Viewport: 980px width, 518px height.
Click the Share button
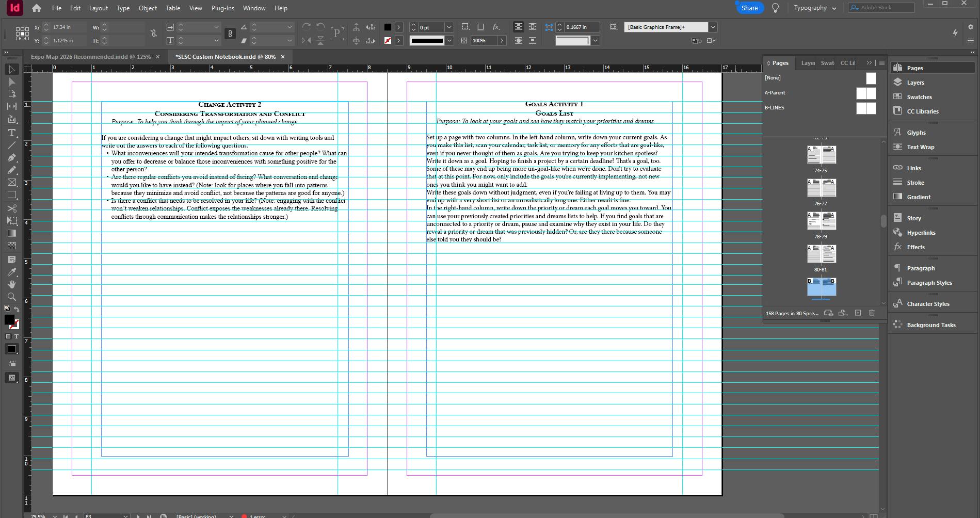(x=749, y=8)
